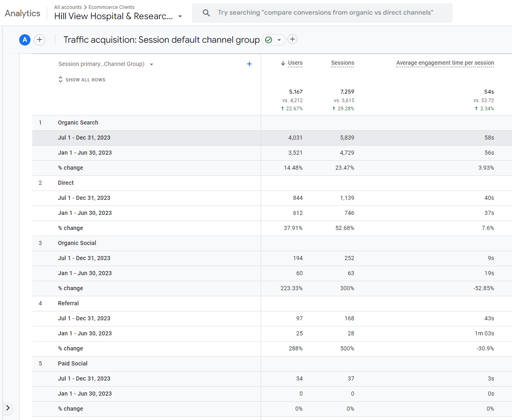Click the search magnifier icon
512x420 pixels.
point(207,13)
